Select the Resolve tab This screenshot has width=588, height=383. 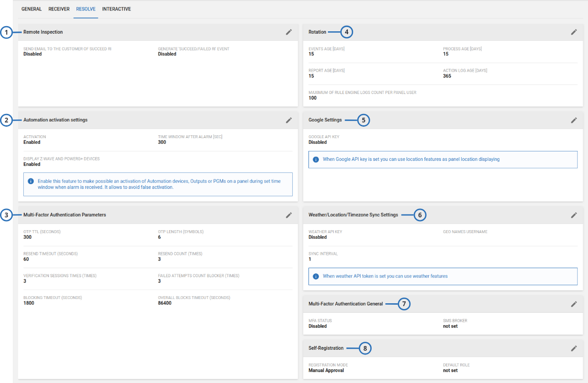click(85, 9)
